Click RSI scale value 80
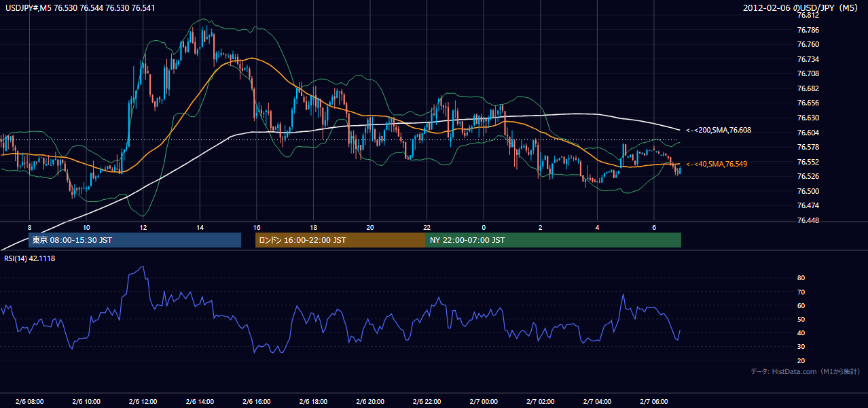 coord(801,278)
